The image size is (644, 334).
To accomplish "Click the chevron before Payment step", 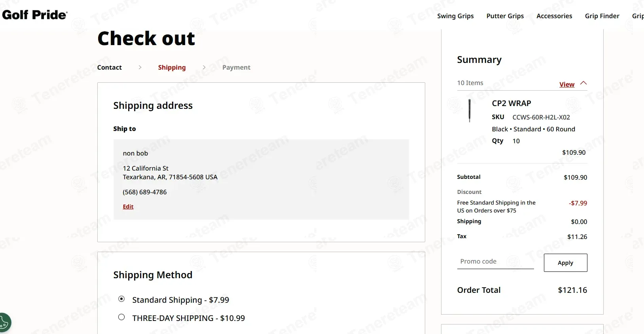I will (204, 67).
